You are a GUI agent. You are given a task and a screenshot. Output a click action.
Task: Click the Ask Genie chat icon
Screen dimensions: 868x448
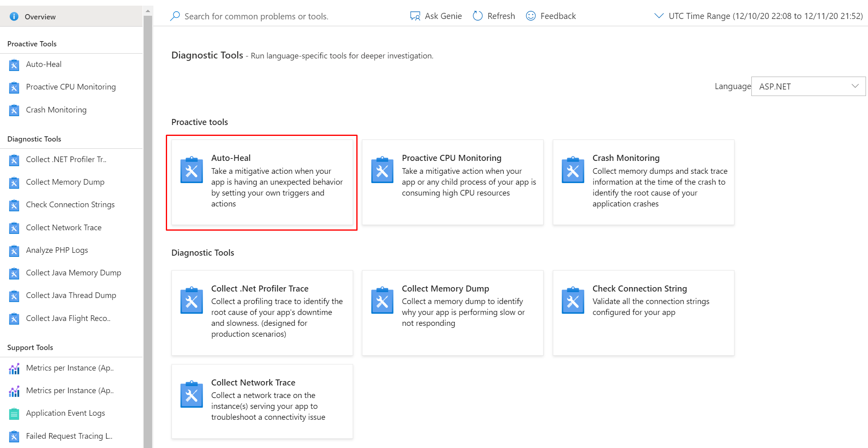pos(415,16)
